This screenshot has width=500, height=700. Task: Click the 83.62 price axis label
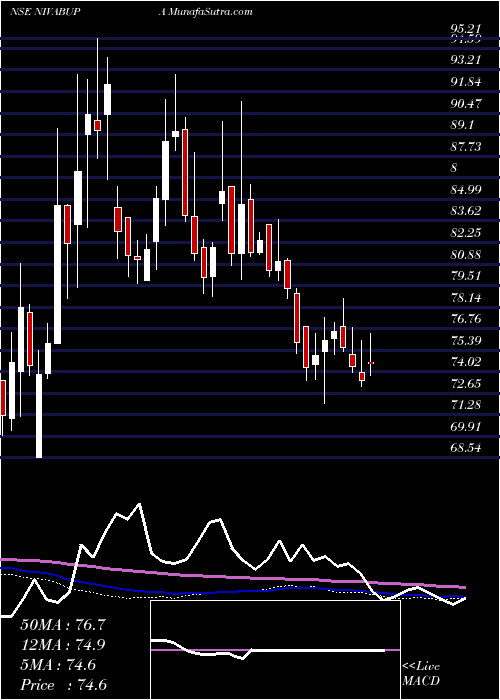click(x=466, y=212)
